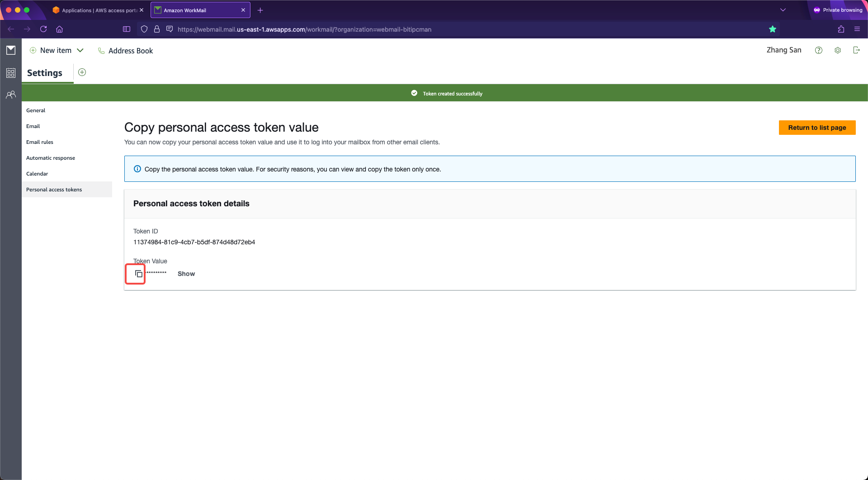Click the token ID value 11374984-81c9-4cb7-b5df-874d48d72eb4

pos(194,242)
